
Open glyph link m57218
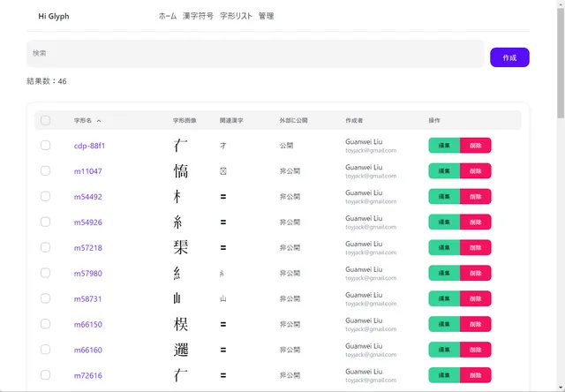click(88, 248)
